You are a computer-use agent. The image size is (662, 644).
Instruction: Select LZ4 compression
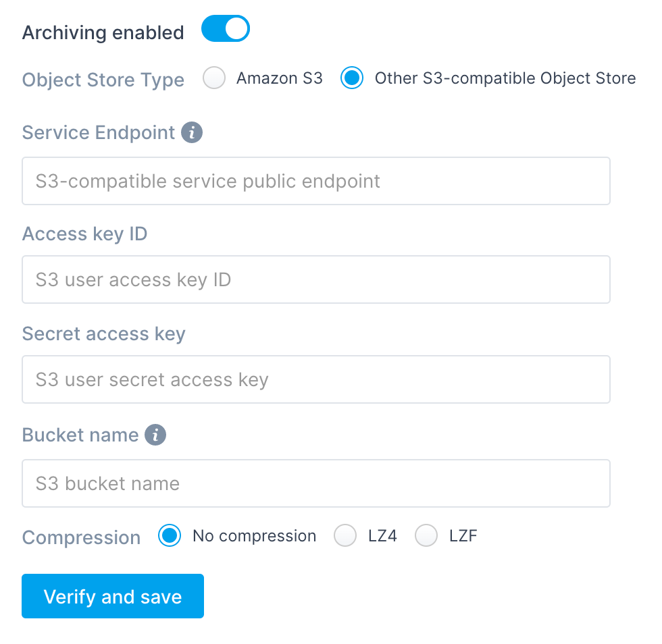coord(345,535)
